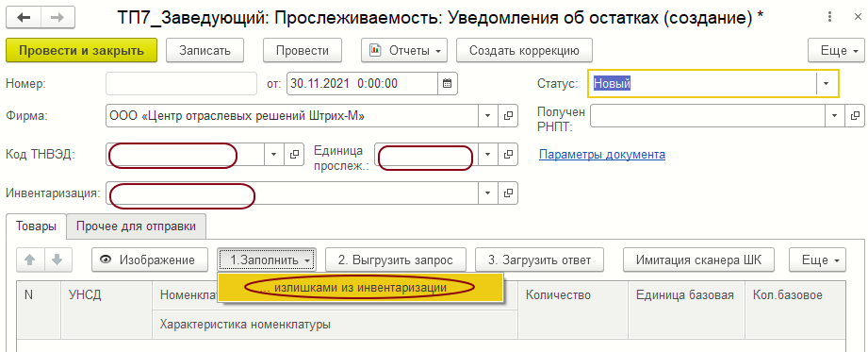Choose излишками из инвентаризации menu item

(x=360, y=288)
